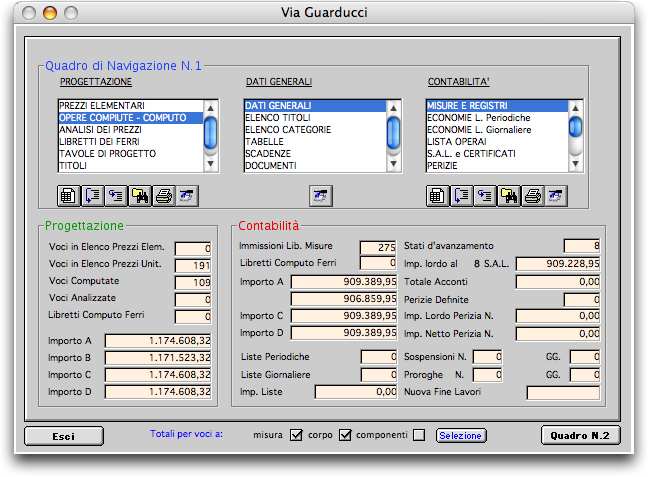
Task: Click the Imp. lordo al 8 S.A.L. field
Action: (x=558, y=264)
